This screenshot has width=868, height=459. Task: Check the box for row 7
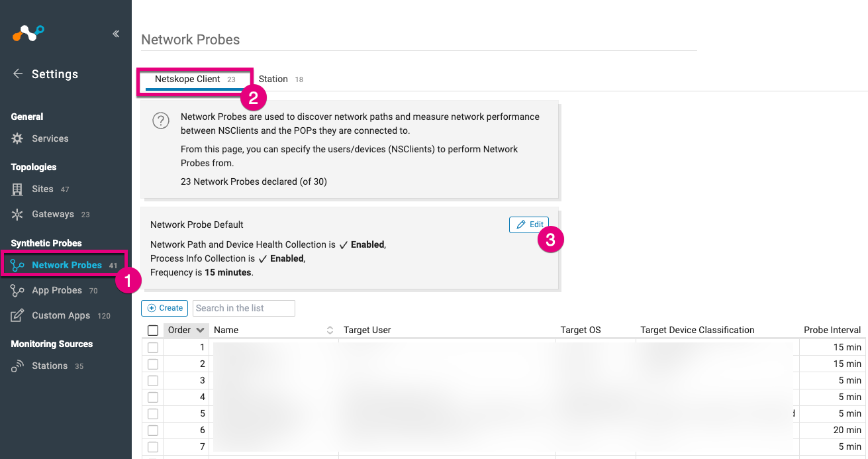153,446
